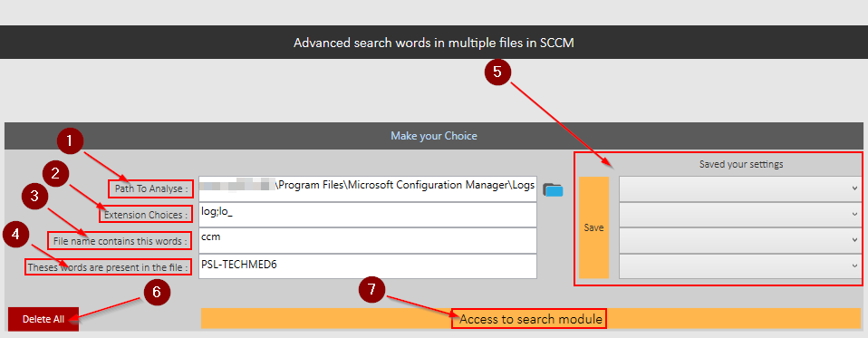Click the red circle marker numbered 4
Image resolution: width=868 pixels, height=338 pixels.
[15, 235]
